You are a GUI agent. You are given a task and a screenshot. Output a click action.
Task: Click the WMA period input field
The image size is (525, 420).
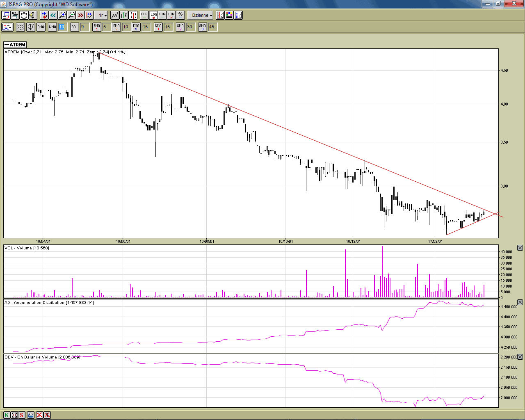coord(62,27)
